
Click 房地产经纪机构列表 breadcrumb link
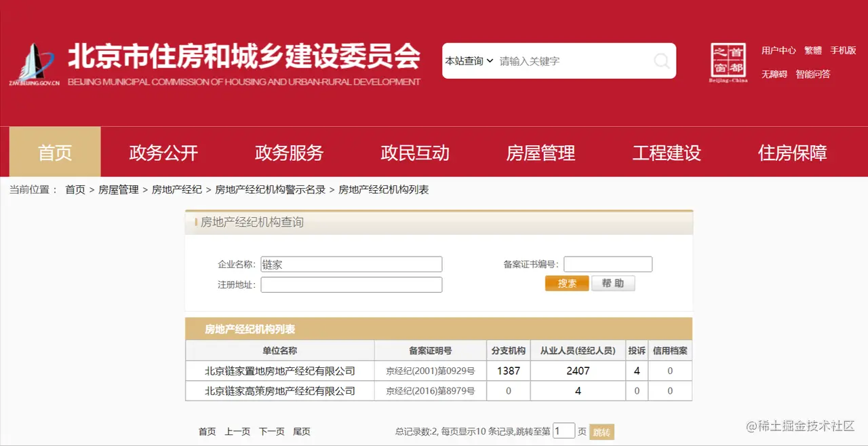coord(384,189)
